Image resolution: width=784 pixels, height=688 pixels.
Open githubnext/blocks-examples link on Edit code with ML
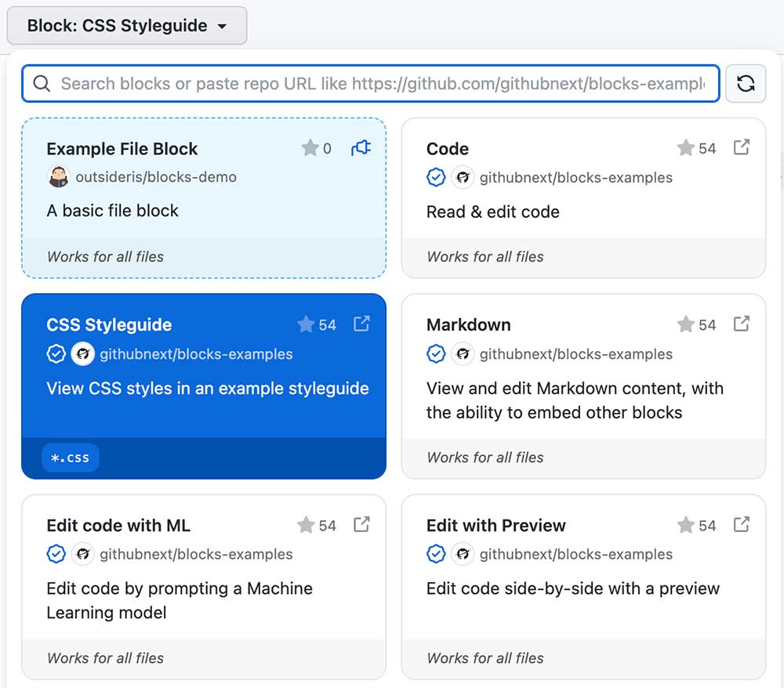tap(196, 554)
